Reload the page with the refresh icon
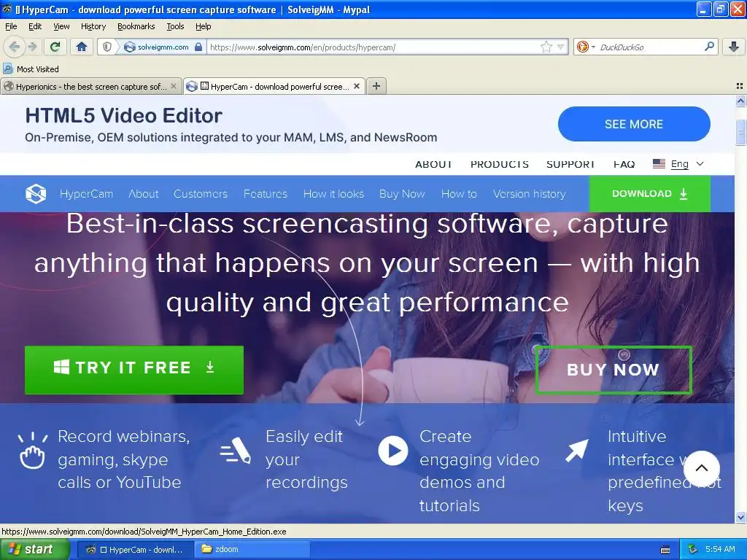This screenshot has height=560, width=747. pos(55,47)
